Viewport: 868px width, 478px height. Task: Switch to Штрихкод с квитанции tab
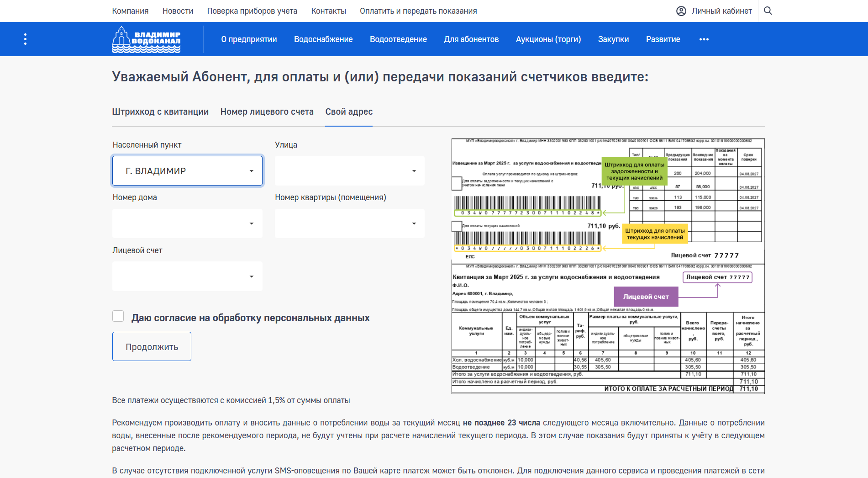[160, 112]
